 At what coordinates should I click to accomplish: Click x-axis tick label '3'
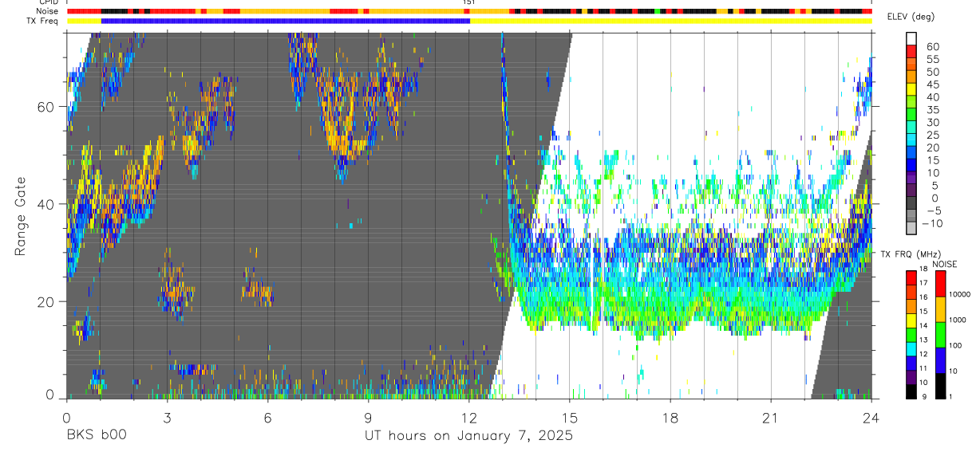[x=167, y=417]
